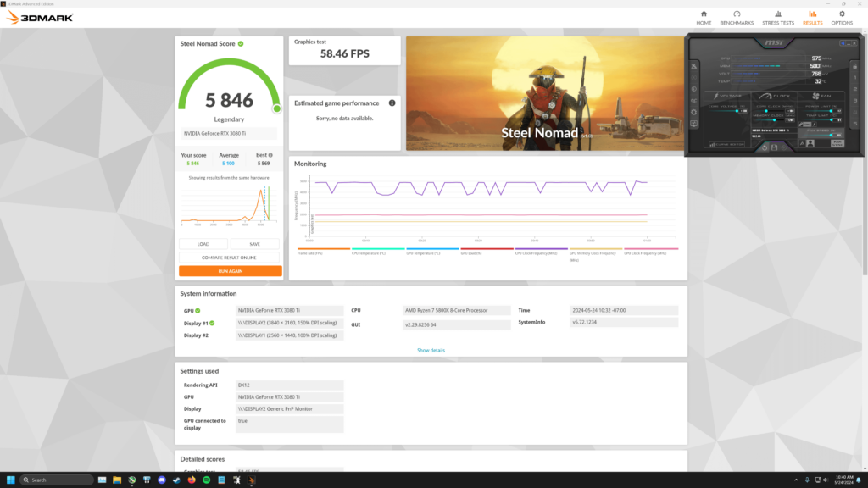Open Discord from the taskbar
This screenshot has height=488, width=868.
(162, 480)
